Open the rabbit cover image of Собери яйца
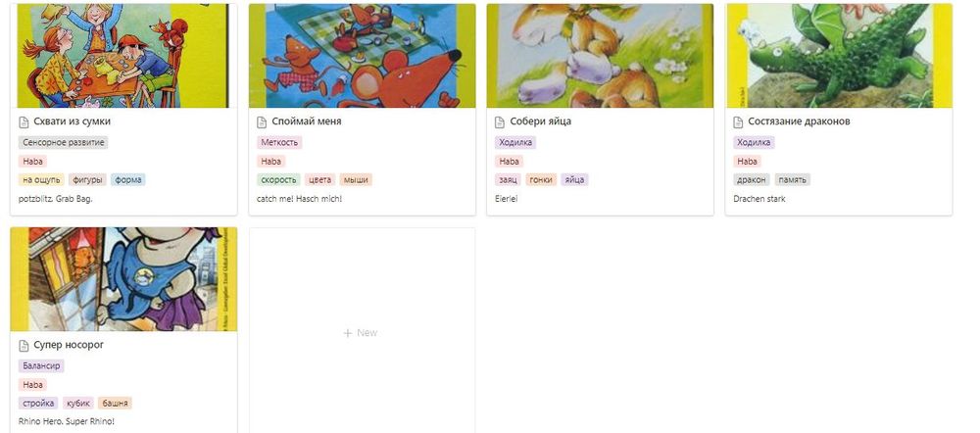 tap(600, 56)
